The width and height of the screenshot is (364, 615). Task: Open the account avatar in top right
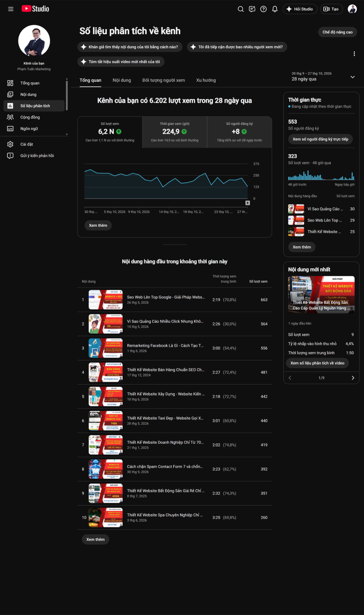[352, 9]
